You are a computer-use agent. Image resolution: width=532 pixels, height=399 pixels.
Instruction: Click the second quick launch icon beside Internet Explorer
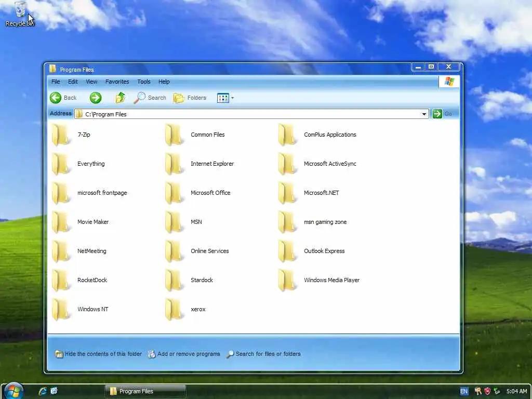click(54, 391)
